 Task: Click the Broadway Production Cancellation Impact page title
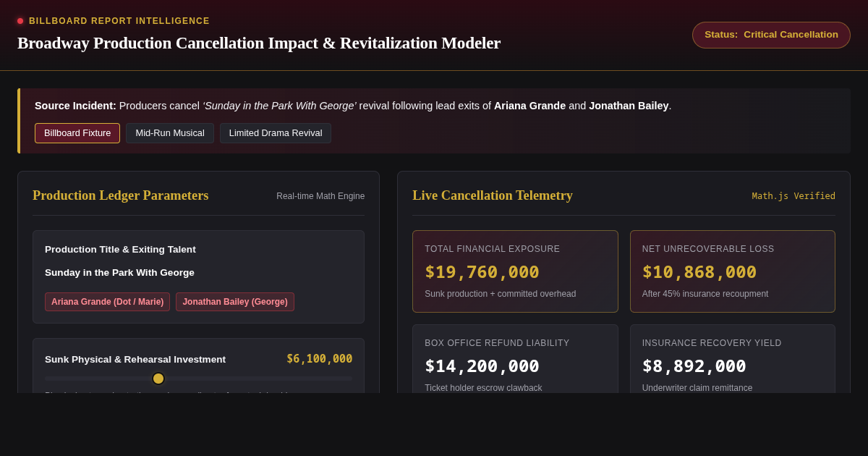click(259, 43)
